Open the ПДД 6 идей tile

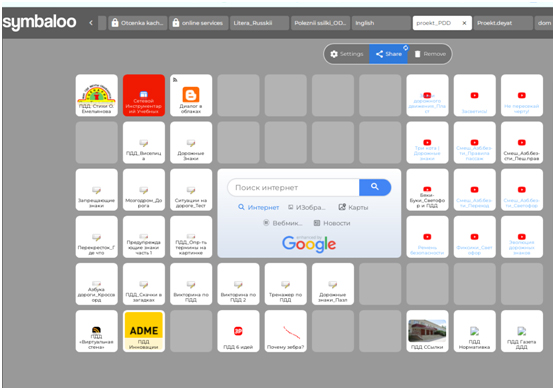238,331
